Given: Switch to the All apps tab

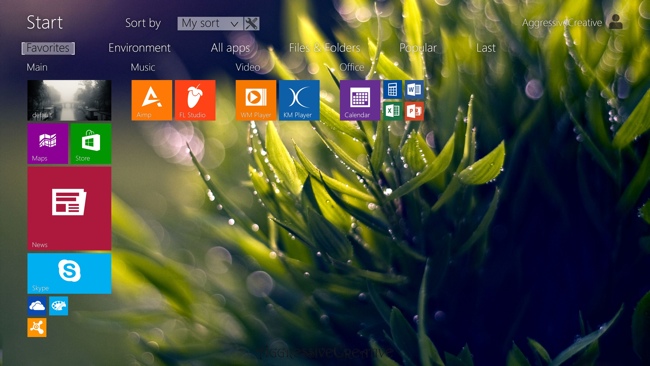Looking at the screenshot, I should point(230,48).
